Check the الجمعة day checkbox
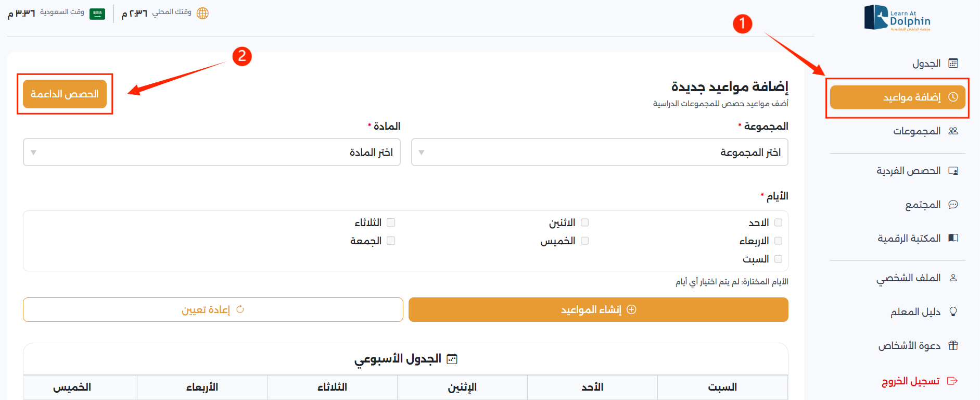The width and height of the screenshot is (980, 400). pos(391,240)
